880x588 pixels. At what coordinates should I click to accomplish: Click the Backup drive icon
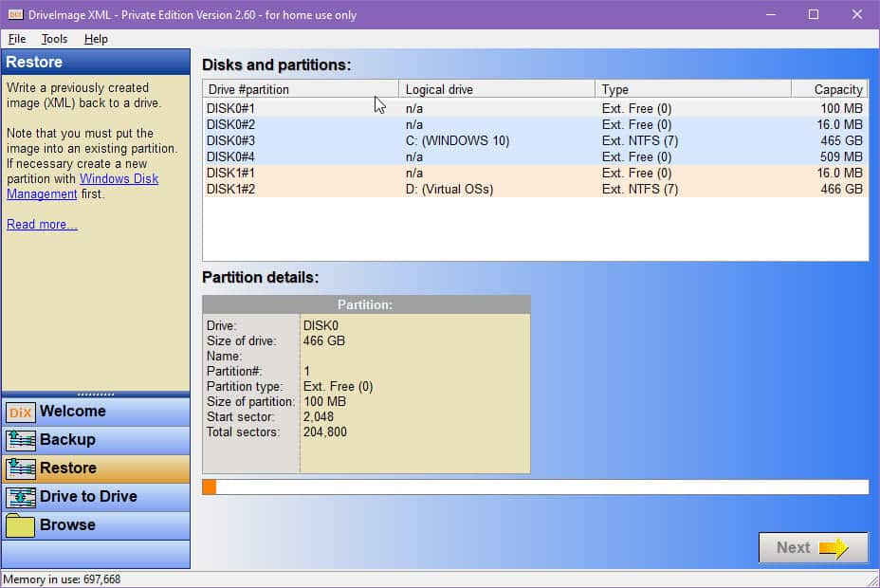[x=21, y=440]
